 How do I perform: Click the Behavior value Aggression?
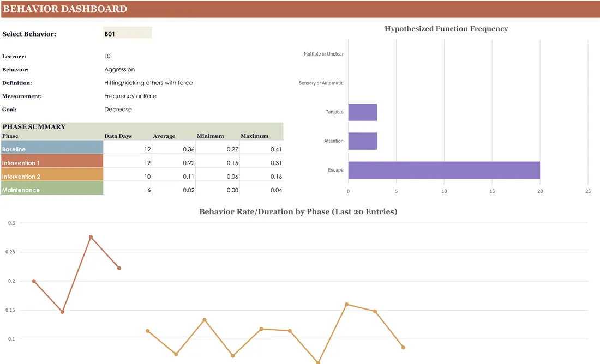(x=119, y=69)
